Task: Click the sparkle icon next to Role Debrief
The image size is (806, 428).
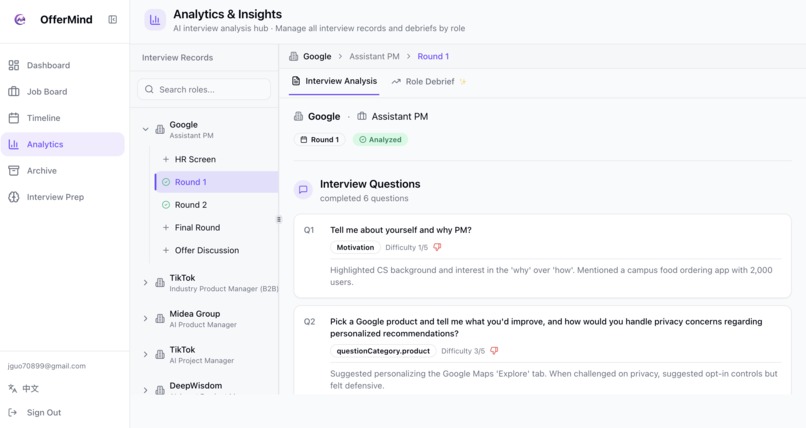Action: pos(463,82)
